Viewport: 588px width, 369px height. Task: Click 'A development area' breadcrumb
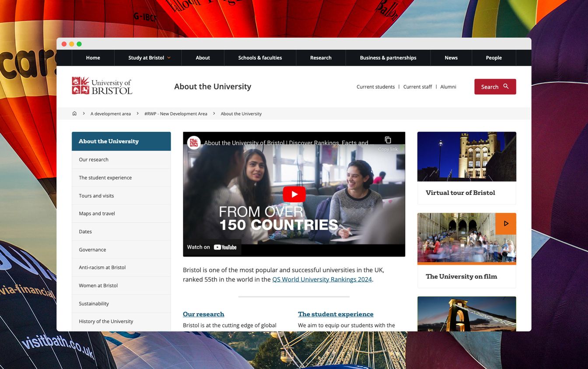coord(111,114)
